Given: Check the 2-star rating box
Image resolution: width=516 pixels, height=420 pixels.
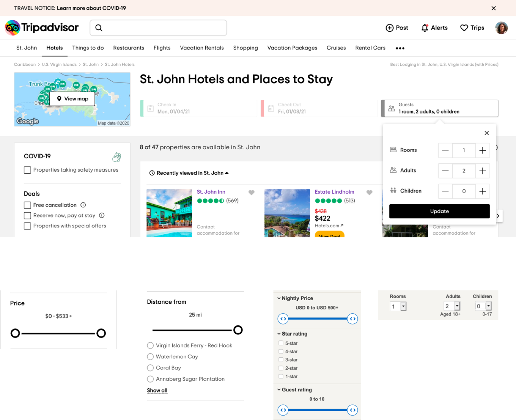Looking at the screenshot, I should [x=281, y=368].
